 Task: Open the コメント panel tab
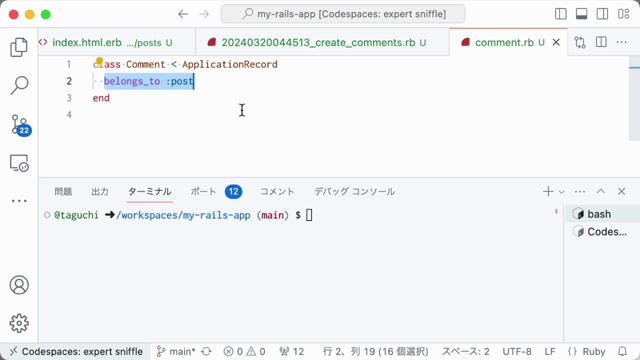[277, 191]
